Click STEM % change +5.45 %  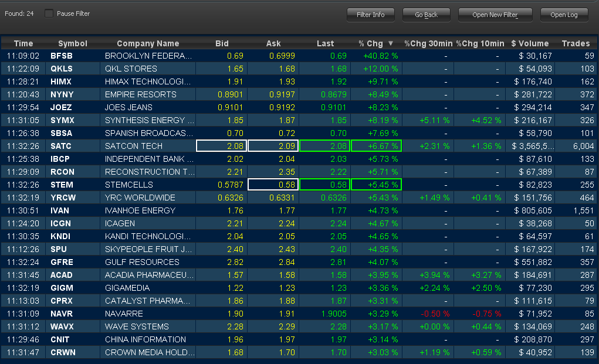tap(376, 185)
